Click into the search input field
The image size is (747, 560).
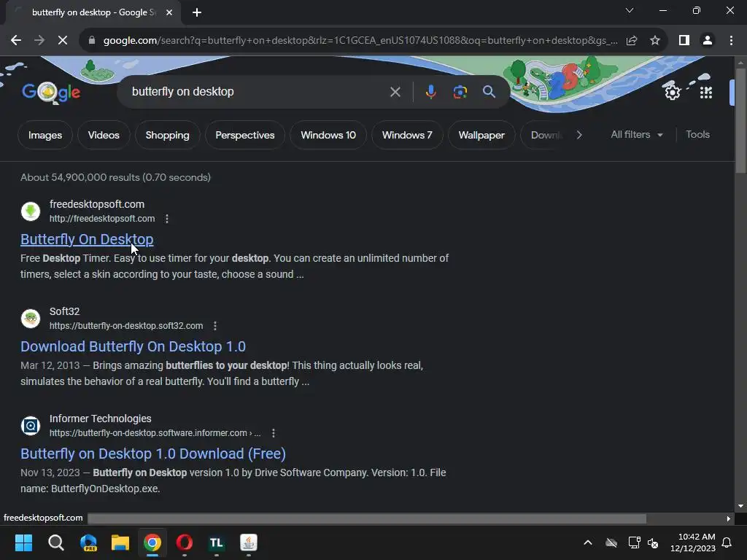click(258, 92)
